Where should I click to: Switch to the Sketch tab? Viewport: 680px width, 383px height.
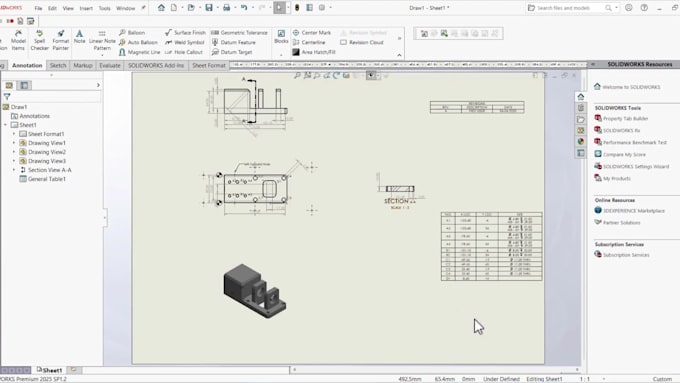click(x=58, y=65)
